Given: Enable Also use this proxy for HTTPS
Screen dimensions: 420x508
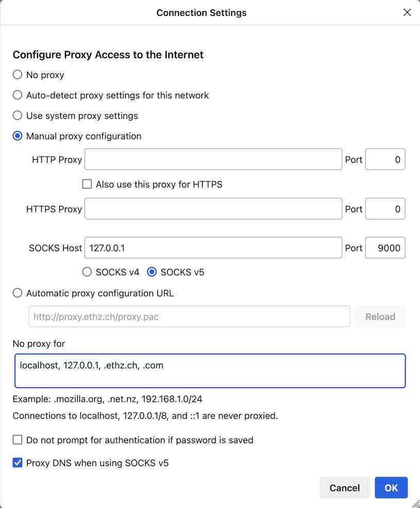Looking at the screenshot, I should (x=87, y=184).
